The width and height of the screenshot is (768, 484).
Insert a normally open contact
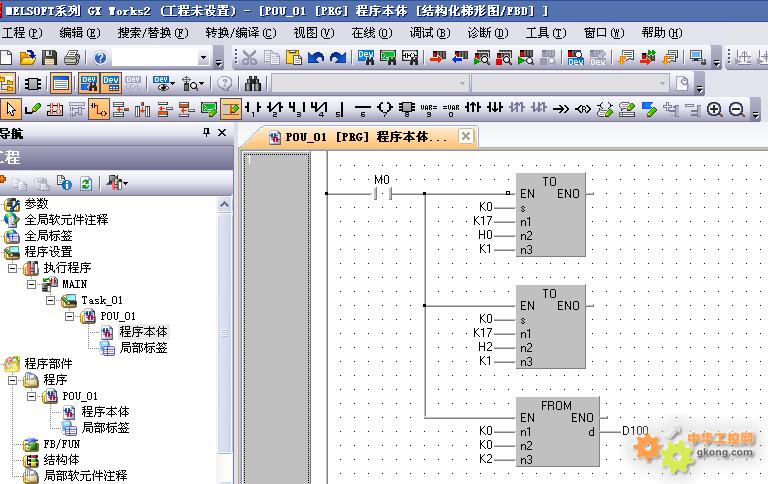[253, 109]
